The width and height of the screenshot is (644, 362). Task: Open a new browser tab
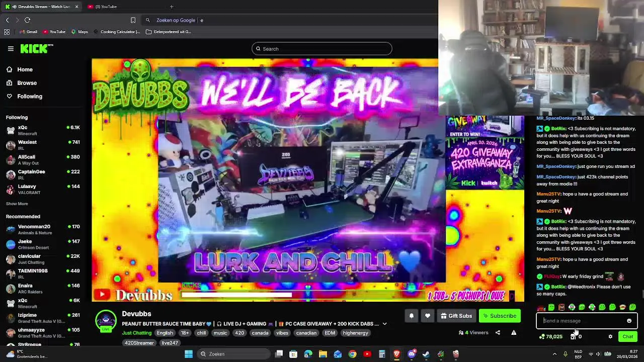[x=172, y=7]
